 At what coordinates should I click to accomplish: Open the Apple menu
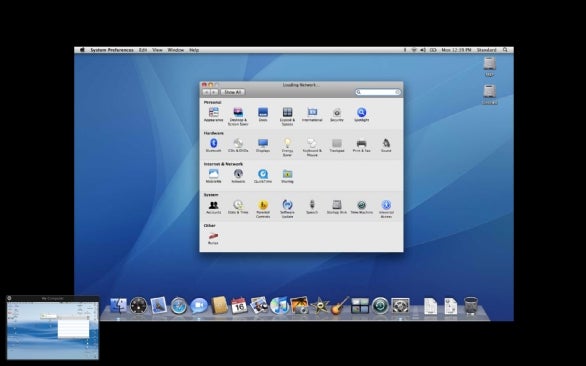pyautogui.click(x=82, y=50)
